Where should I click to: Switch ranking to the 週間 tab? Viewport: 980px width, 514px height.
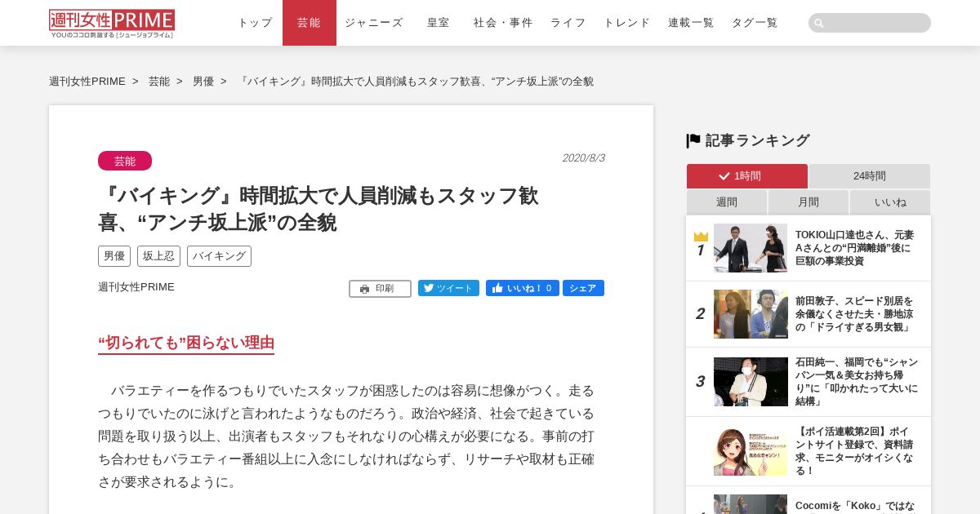pos(727,202)
